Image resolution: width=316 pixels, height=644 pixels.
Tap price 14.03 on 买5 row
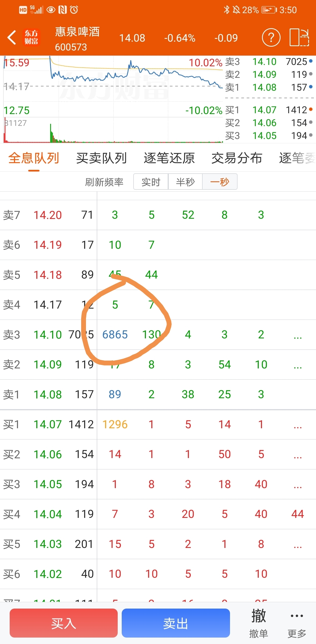click(x=48, y=544)
